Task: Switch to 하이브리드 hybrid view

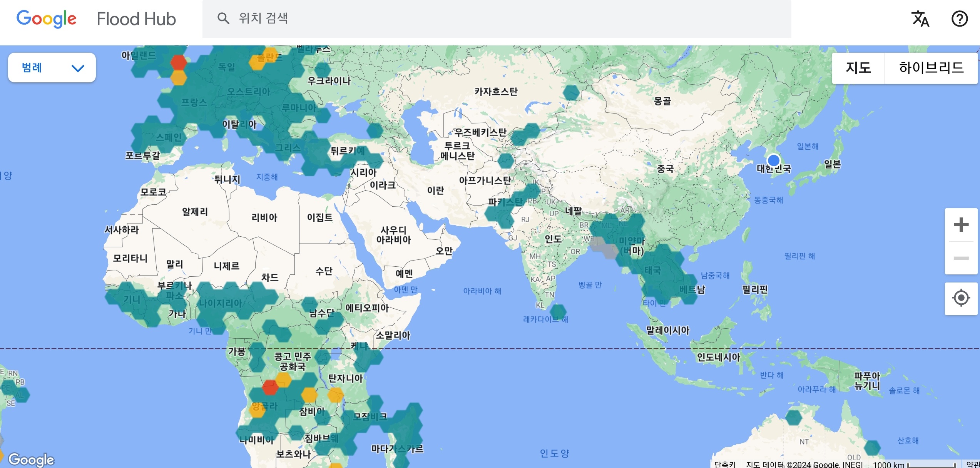Action: 931,68
